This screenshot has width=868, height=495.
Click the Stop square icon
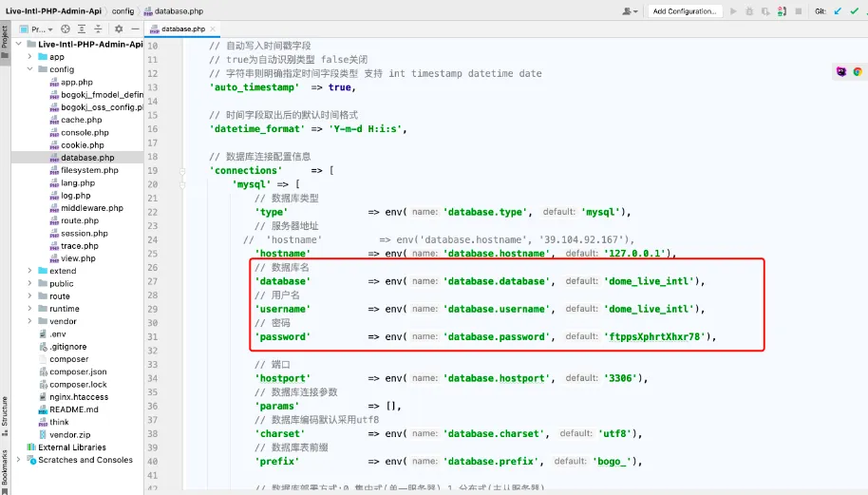799,11
